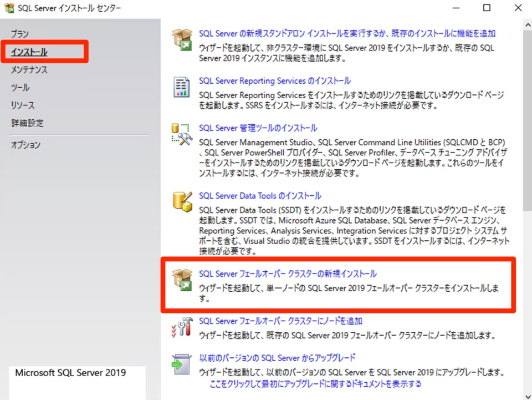532x400 pixels.
Task: Open SQL Server の新規スタンドアロン インストール link
Action: 347,34
